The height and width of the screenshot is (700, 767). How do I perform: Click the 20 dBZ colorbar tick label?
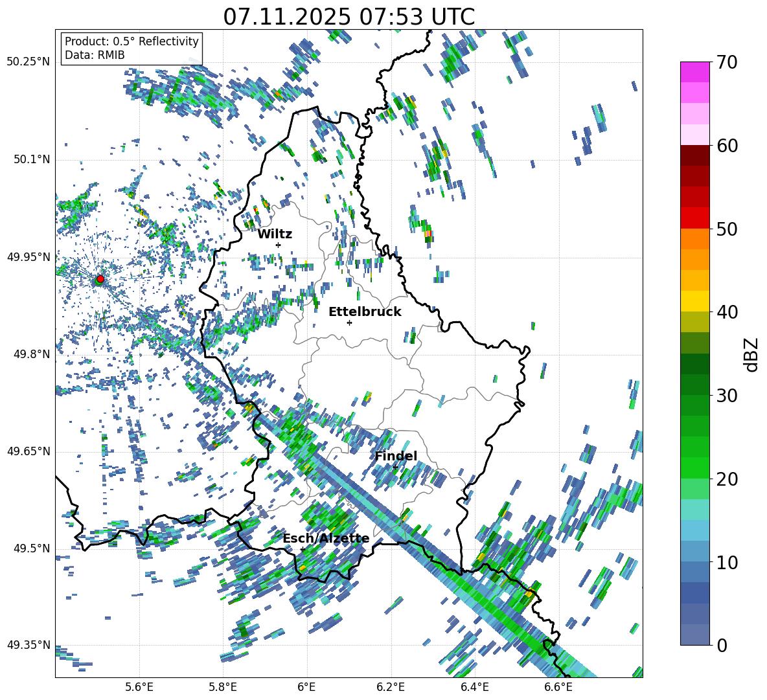point(726,479)
